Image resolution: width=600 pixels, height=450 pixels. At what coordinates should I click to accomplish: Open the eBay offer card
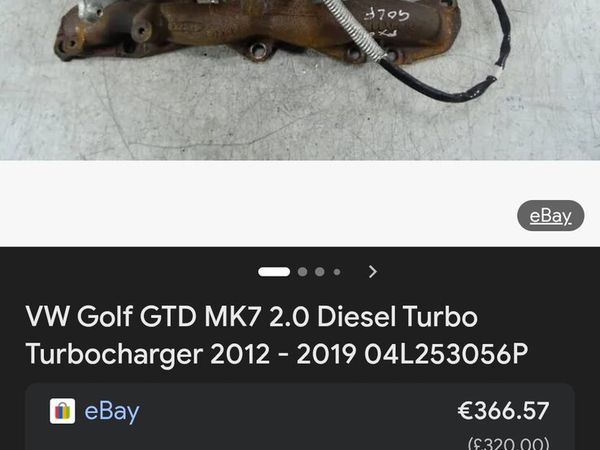[300, 416]
